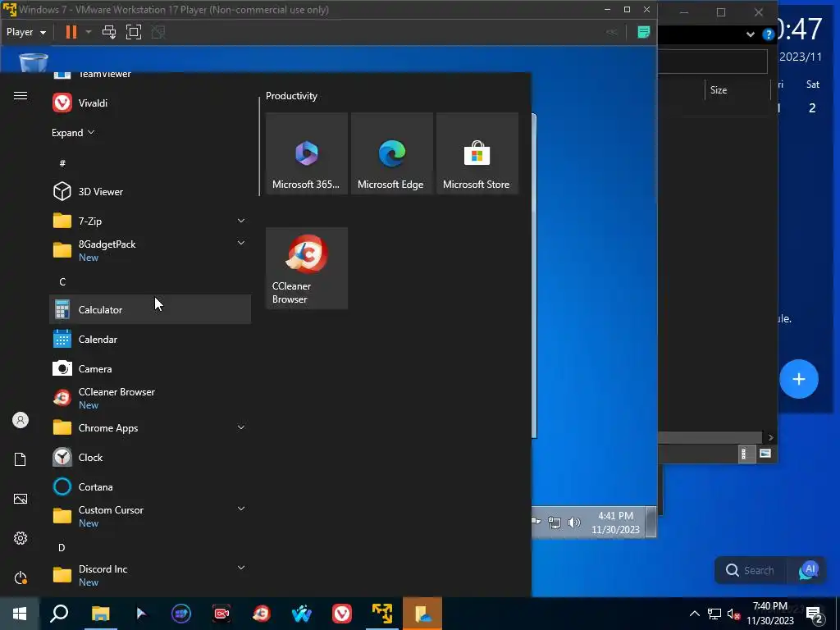Open VMware notes green icon
The height and width of the screenshot is (630, 840).
click(643, 32)
